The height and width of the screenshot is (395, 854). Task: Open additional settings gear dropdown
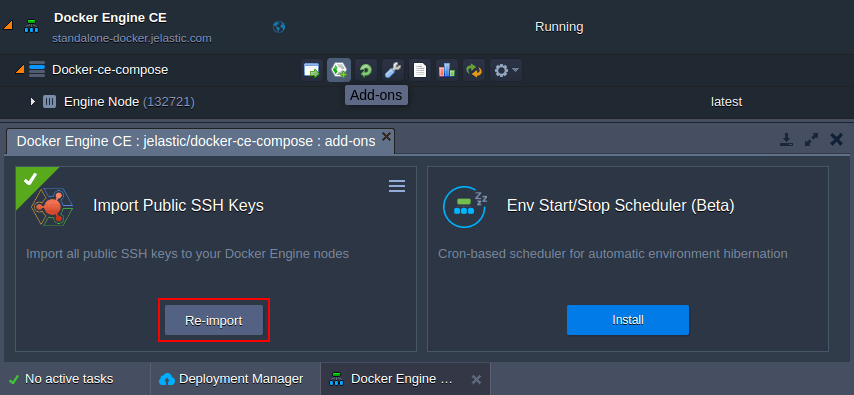point(506,70)
